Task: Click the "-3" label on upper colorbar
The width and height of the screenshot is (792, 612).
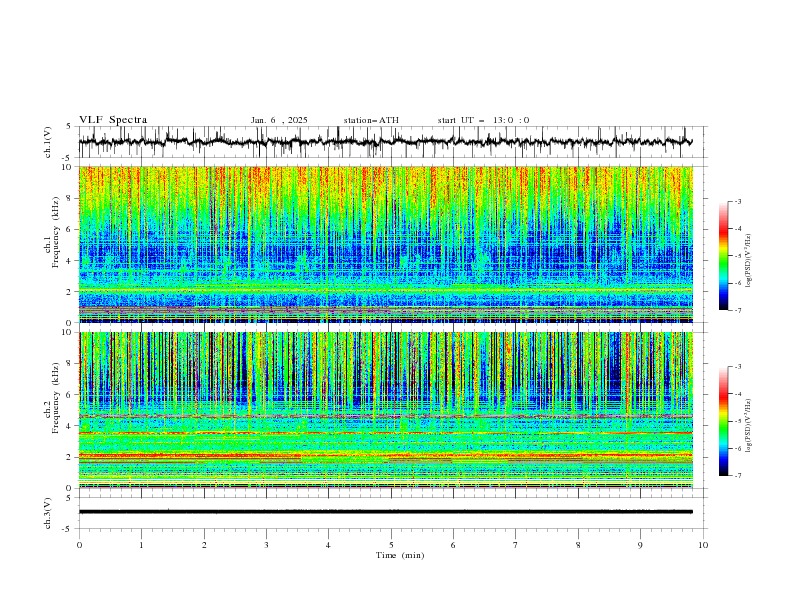Action: tap(738, 201)
